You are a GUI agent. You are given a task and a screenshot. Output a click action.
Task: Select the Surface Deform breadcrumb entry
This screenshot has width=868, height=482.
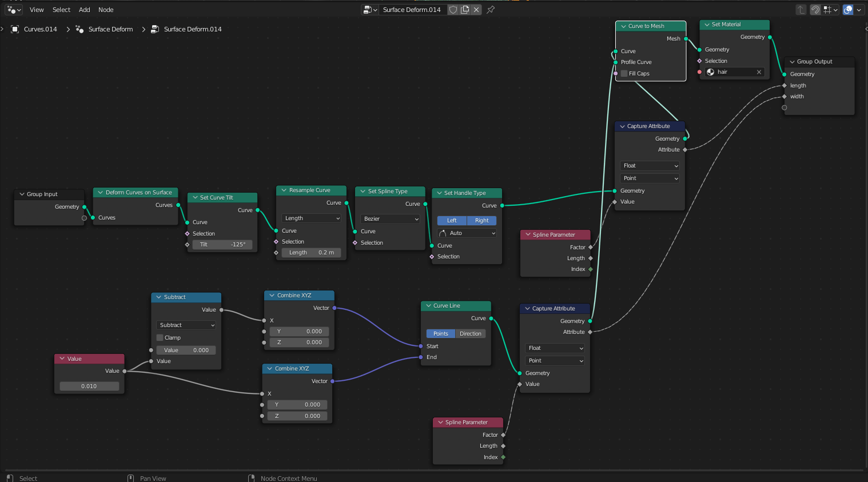pyautogui.click(x=110, y=29)
